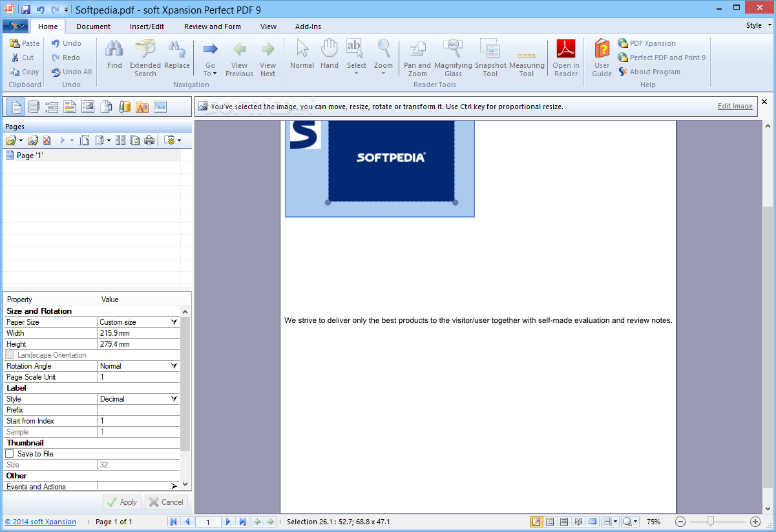
Task: Open label Style Decimal dropdown
Action: 174,399
